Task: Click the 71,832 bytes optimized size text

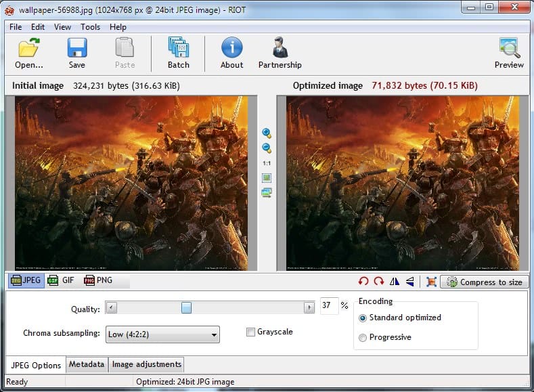Action: pyautogui.click(x=424, y=85)
